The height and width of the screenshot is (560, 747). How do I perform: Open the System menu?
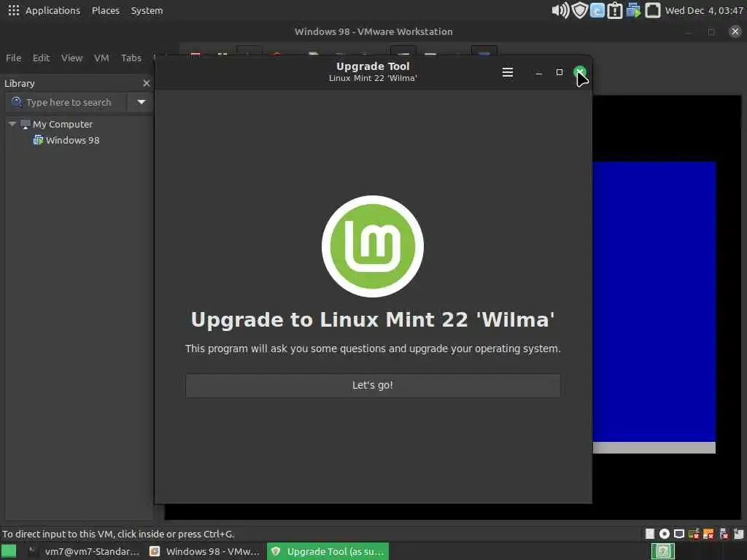[147, 10]
